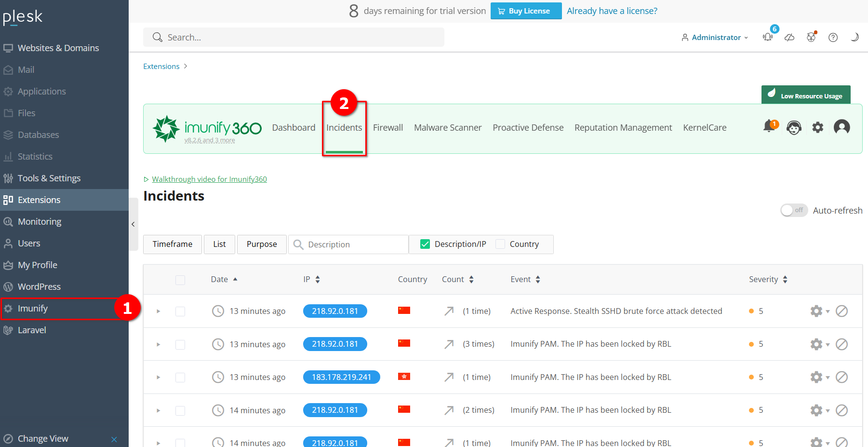
Task: Open actions gear dropdown in the (3 times) row
Action: tap(820, 344)
